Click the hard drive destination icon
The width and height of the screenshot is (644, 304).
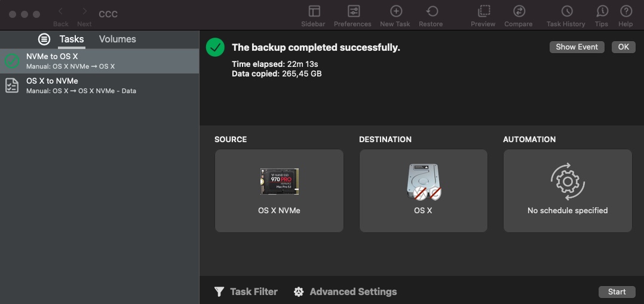(x=424, y=182)
